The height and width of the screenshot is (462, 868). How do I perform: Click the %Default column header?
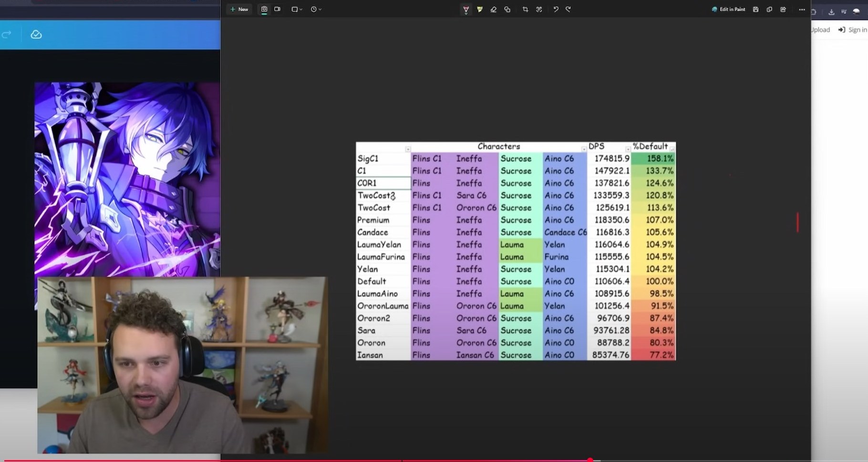(650, 147)
